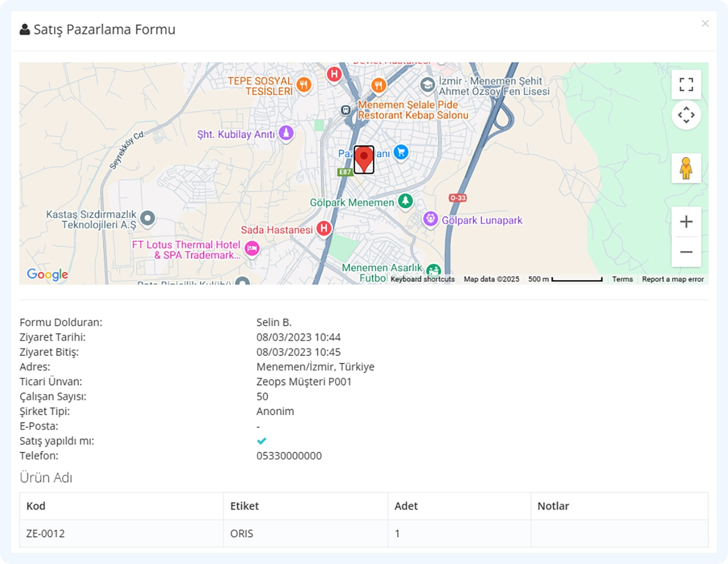The image size is (728, 564).
Task: Select the ORIS label cell
Action: coord(305,533)
